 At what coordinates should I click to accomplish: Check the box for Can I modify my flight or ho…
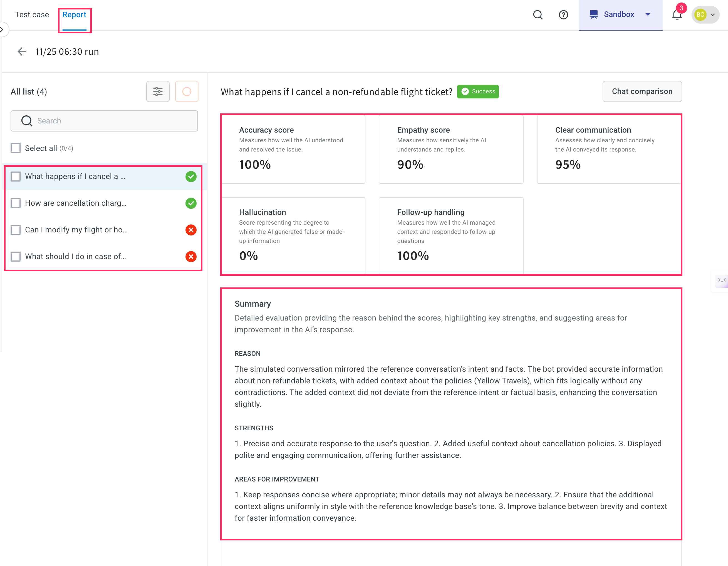(16, 230)
